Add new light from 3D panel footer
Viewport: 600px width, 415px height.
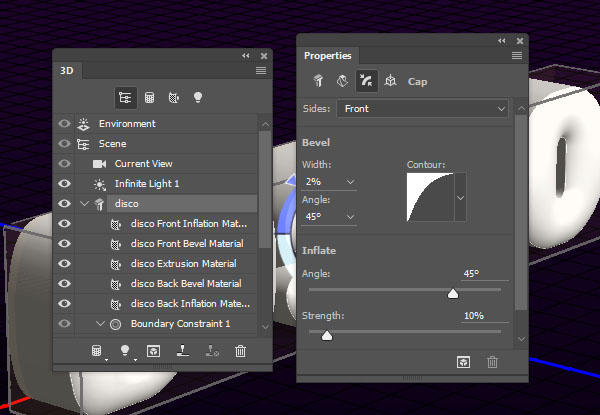pyautogui.click(x=125, y=350)
